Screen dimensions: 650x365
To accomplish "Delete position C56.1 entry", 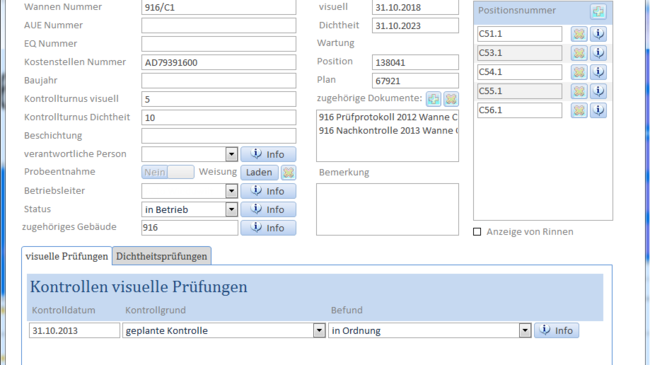I will [x=579, y=110].
